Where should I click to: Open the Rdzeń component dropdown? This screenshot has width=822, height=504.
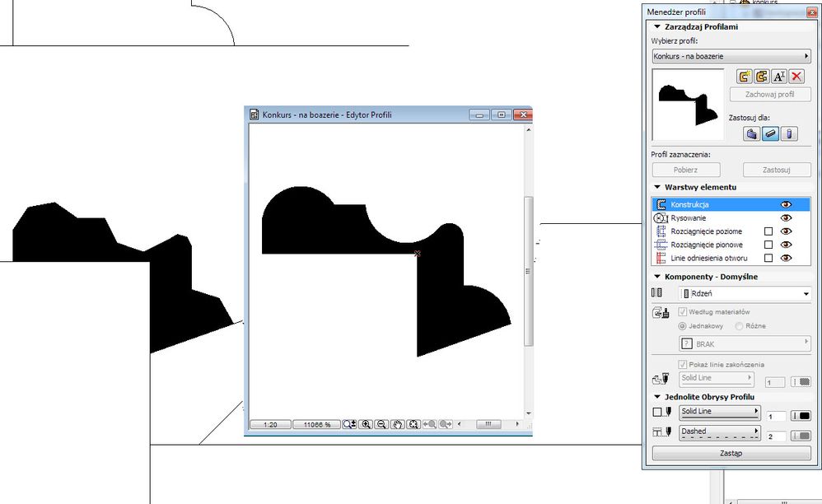[745, 293]
